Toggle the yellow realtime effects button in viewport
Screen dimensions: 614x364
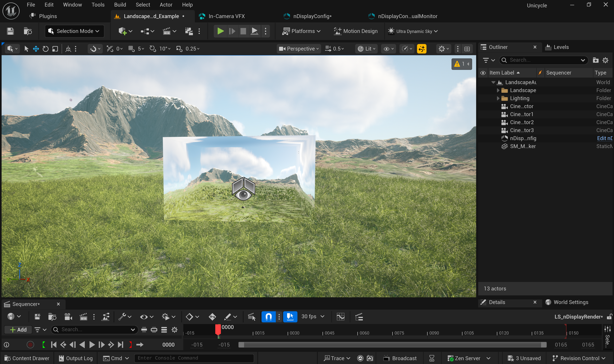pos(421,49)
